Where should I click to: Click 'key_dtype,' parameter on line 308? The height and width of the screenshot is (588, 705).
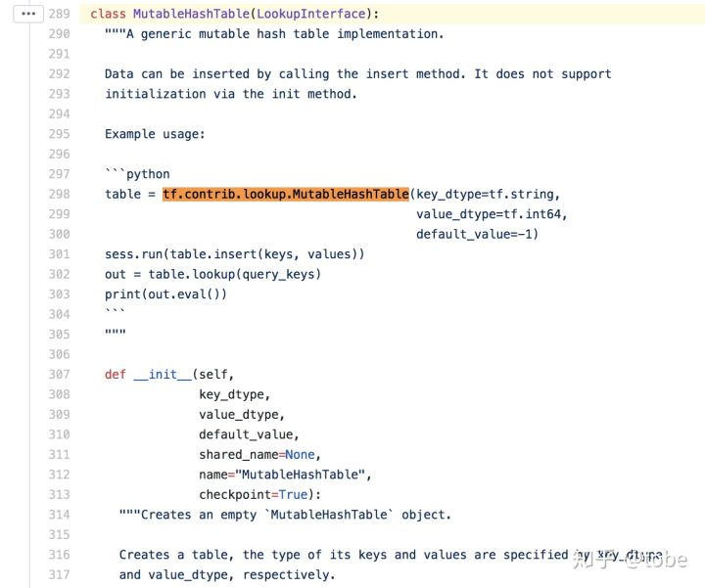[234, 394]
